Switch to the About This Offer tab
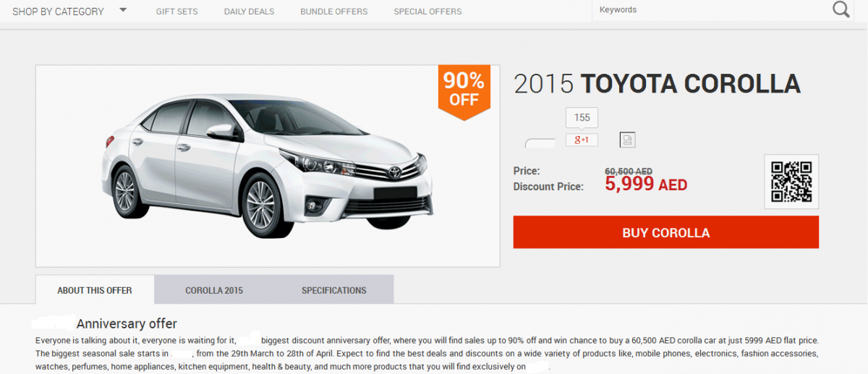Viewport: 868px width, 374px height. pyautogui.click(x=95, y=290)
